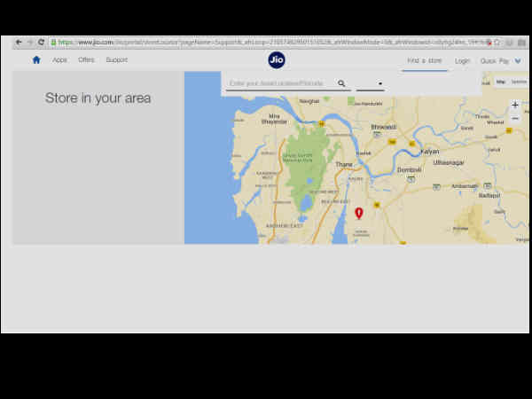Click the Find a store link

424,60
